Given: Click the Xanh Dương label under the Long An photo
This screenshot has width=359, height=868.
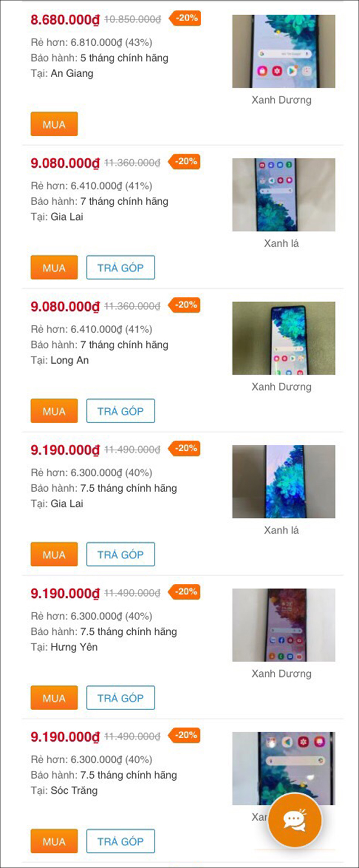Looking at the screenshot, I should 281,387.
